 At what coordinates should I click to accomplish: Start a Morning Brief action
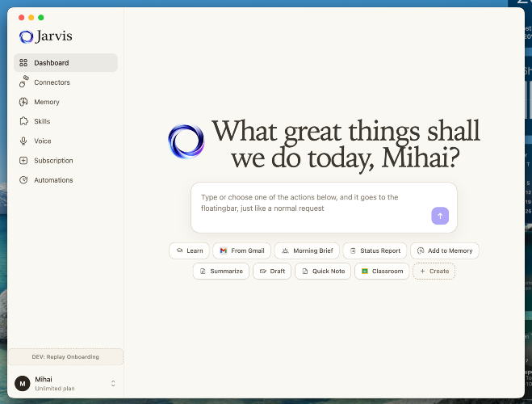[307, 250]
